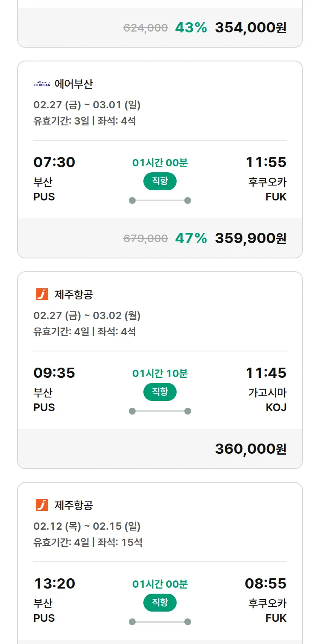Tap the KOJ airport code
The image size is (320, 644).
pos(276,407)
